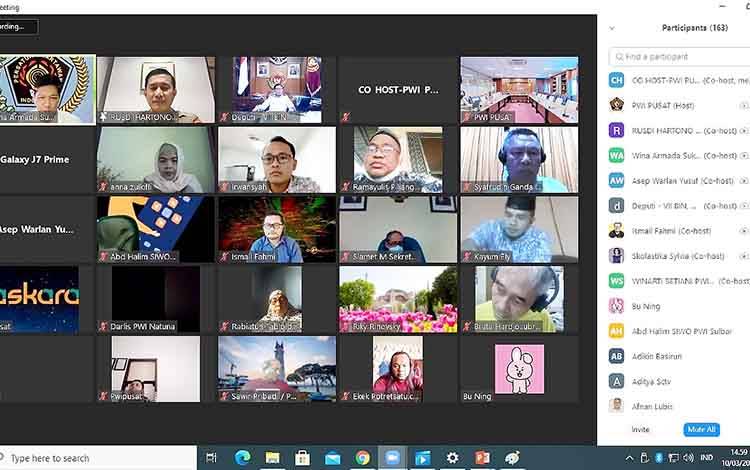Click the Find a participant search field

click(679, 57)
